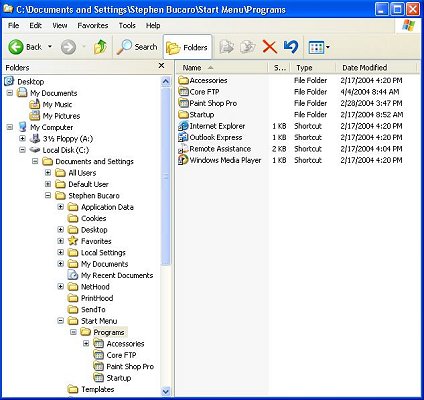Screen dimensions: 424x400
Task: Collapse the Start Menu folder node
Action: (x=61, y=321)
